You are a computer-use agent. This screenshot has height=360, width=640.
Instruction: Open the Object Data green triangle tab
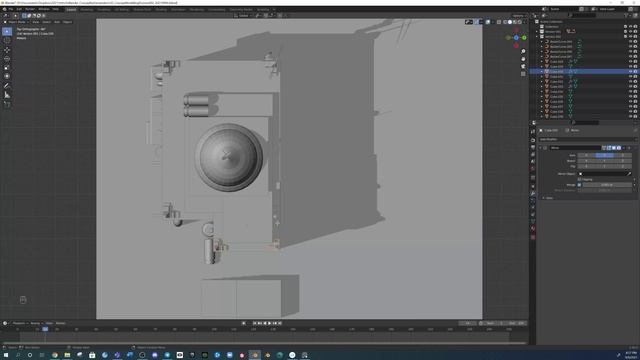(533, 221)
